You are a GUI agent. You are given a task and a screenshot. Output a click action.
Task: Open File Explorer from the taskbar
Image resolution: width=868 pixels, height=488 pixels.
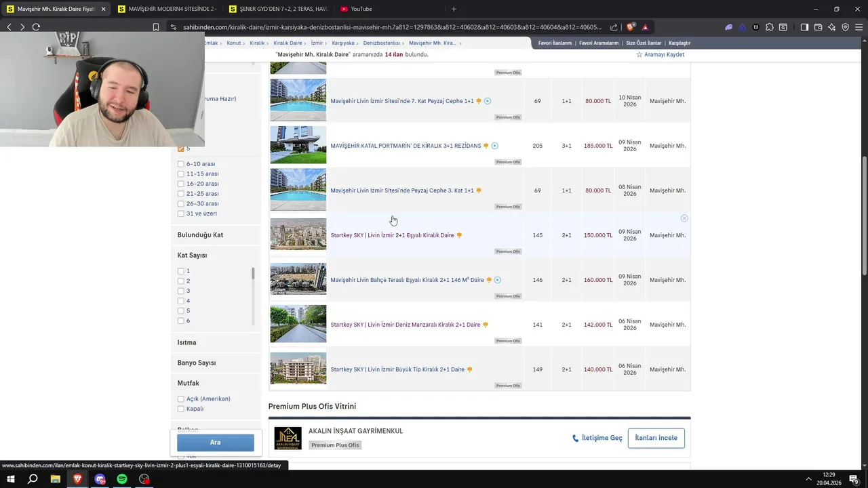click(55, 479)
